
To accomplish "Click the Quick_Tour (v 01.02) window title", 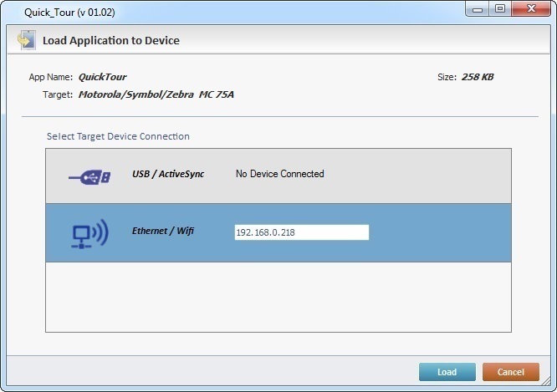I will 69,13.
